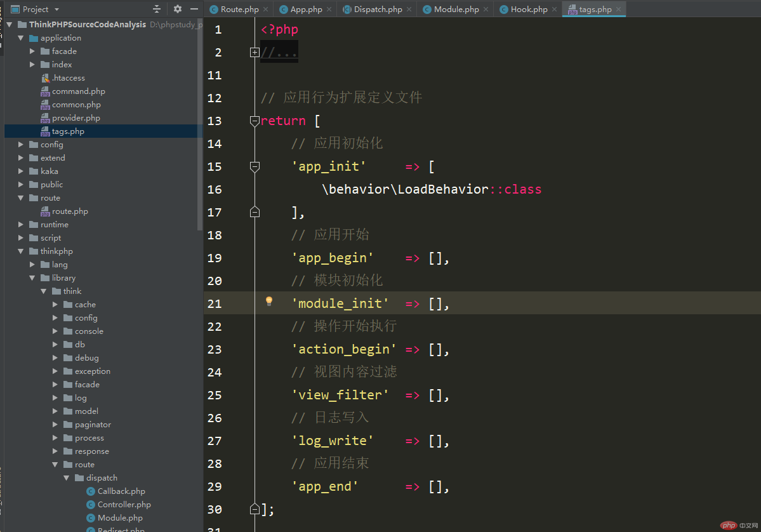Hide the Project tool window
Screen dimensions: 761x532
point(194,9)
